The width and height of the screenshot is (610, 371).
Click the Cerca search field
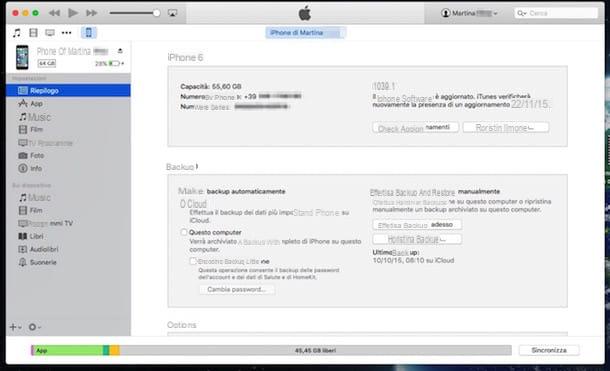tap(556, 13)
